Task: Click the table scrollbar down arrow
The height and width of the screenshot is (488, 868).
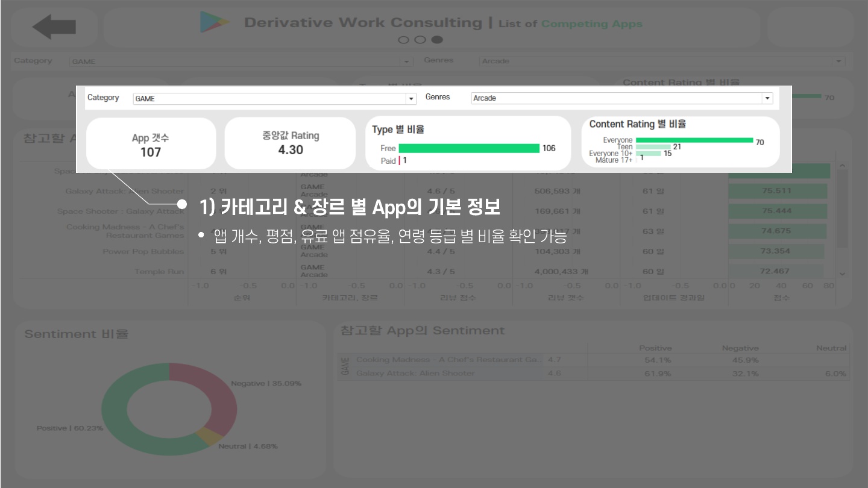Action: pyautogui.click(x=842, y=274)
